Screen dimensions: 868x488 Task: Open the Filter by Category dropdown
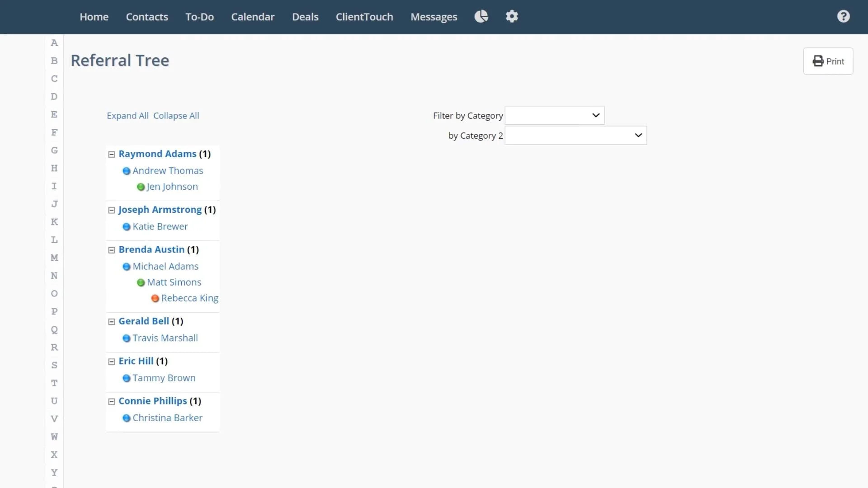(x=554, y=116)
